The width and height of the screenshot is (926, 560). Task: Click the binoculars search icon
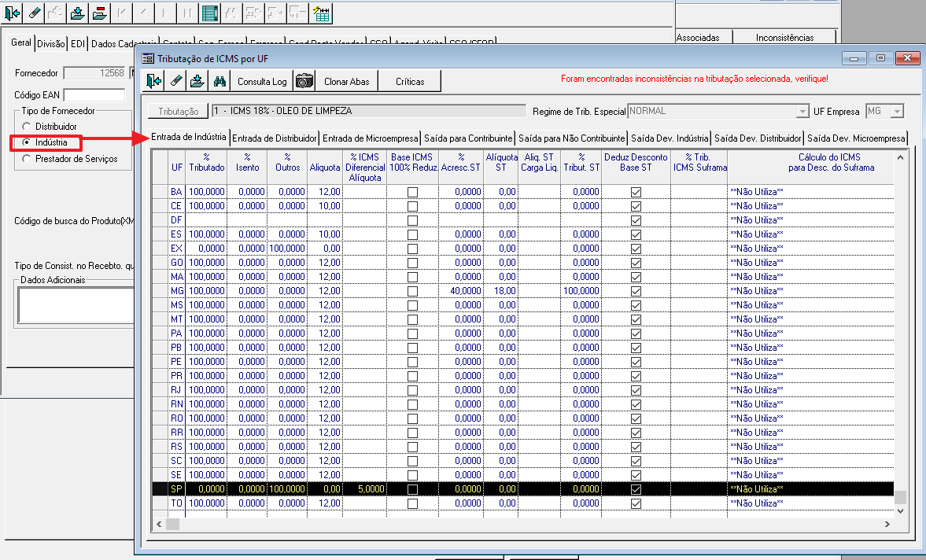[x=220, y=81]
